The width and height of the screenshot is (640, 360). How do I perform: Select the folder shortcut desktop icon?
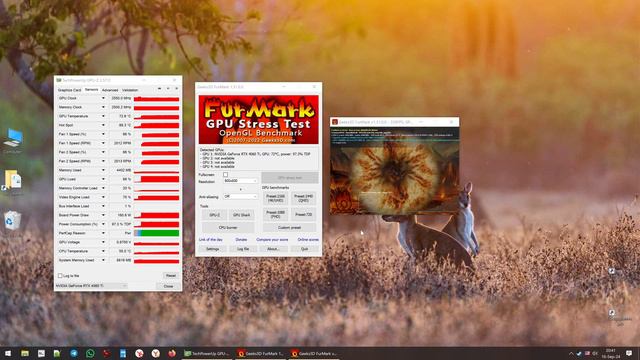click(x=13, y=180)
